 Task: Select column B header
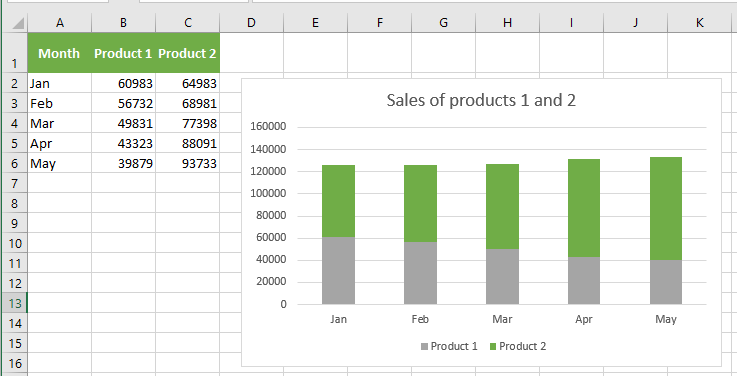123,23
